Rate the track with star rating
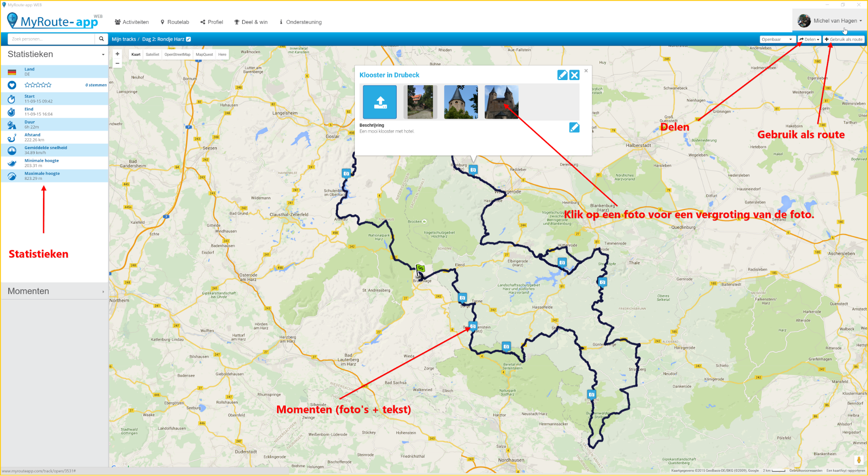 click(x=38, y=85)
